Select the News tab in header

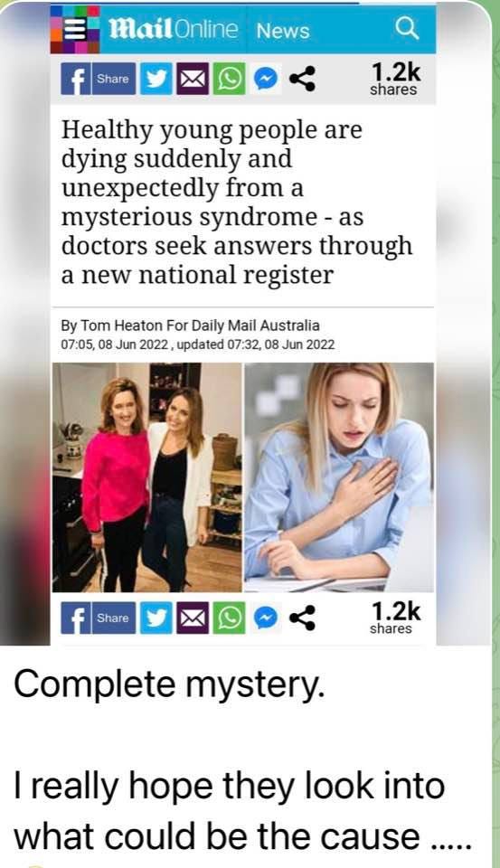click(283, 31)
